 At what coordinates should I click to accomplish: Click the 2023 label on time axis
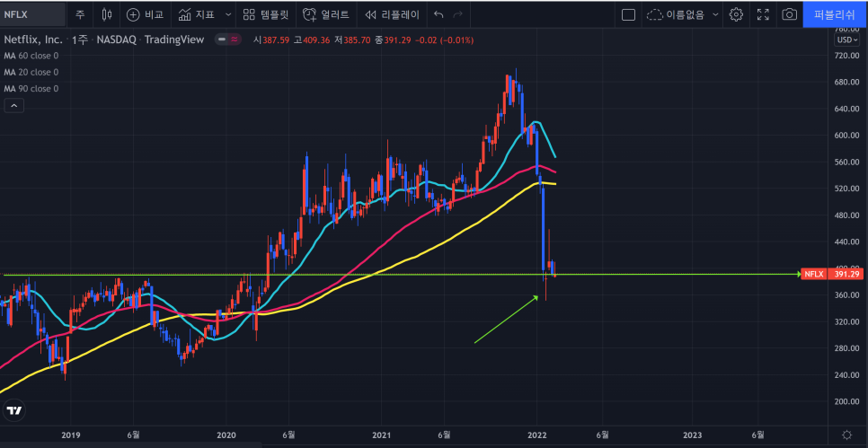(x=693, y=435)
